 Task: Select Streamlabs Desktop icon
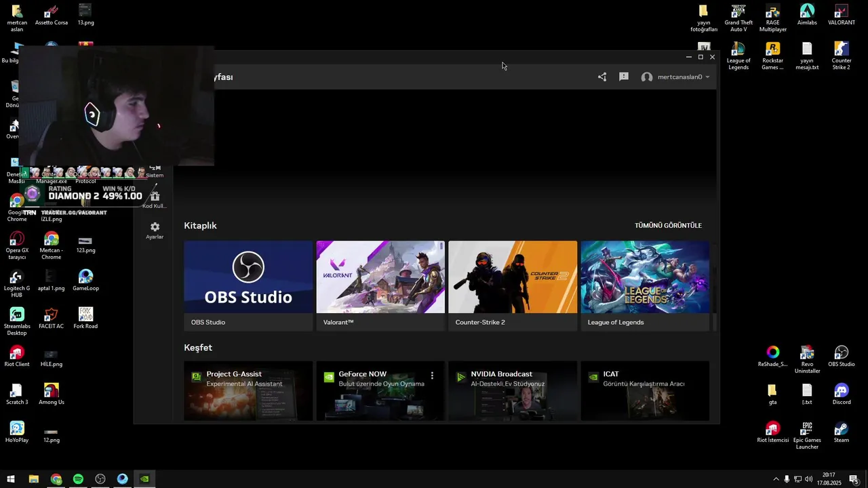point(17,322)
